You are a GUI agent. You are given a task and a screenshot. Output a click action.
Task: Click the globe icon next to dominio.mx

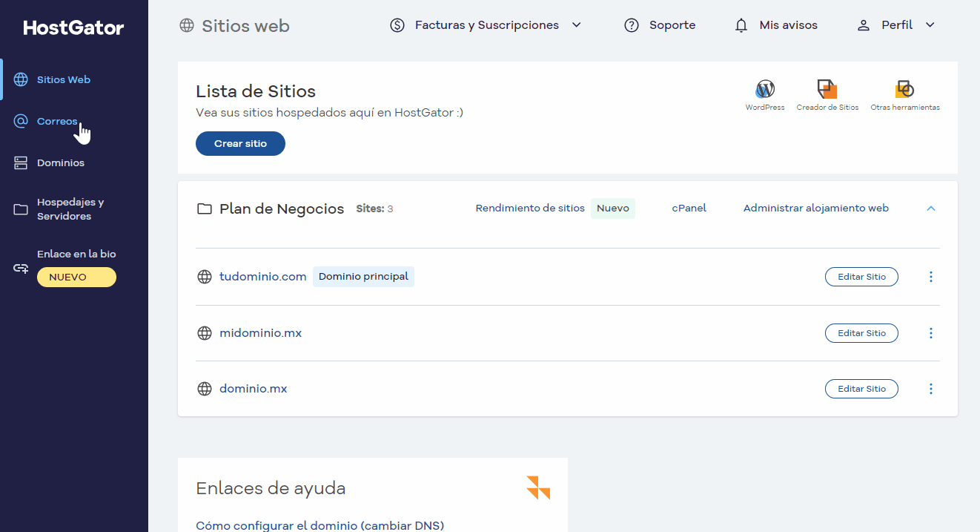tap(205, 389)
